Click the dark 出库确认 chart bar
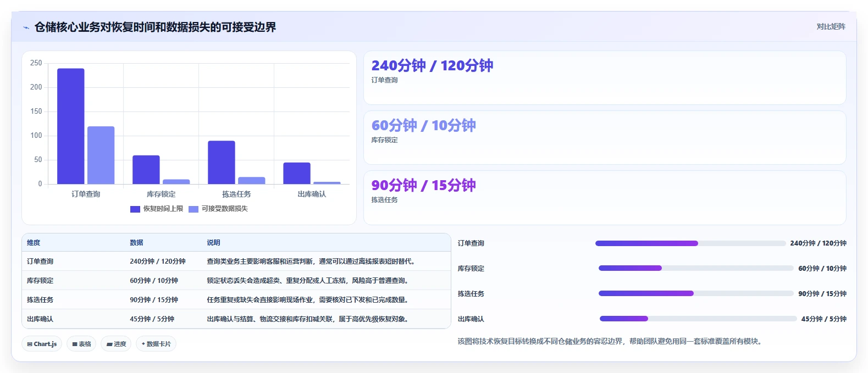Viewport: 868px width, 373px height. point(297,173)
